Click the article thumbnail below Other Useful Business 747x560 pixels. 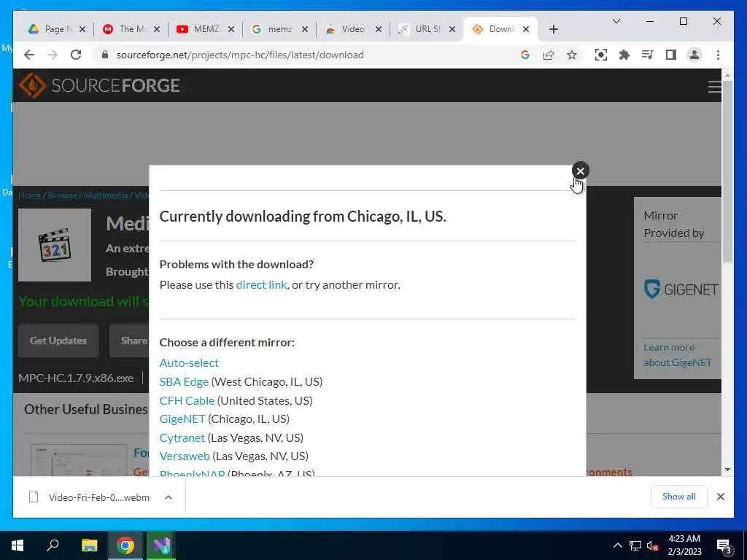tap(79, 460)
